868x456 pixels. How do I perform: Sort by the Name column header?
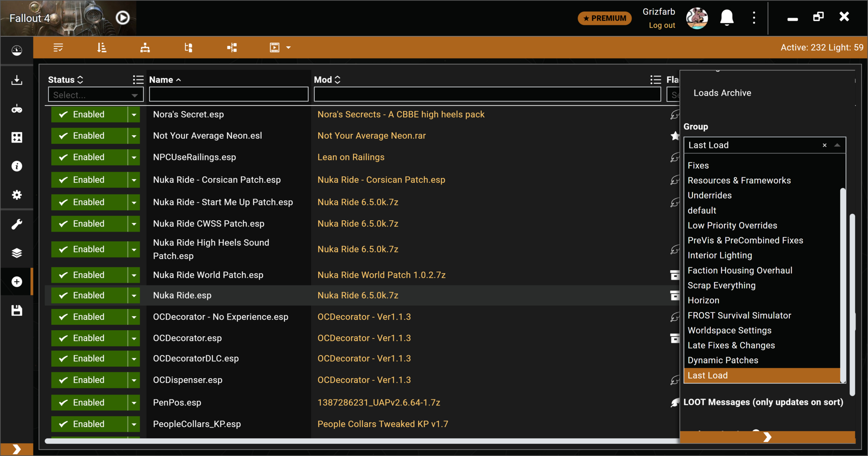165,80
